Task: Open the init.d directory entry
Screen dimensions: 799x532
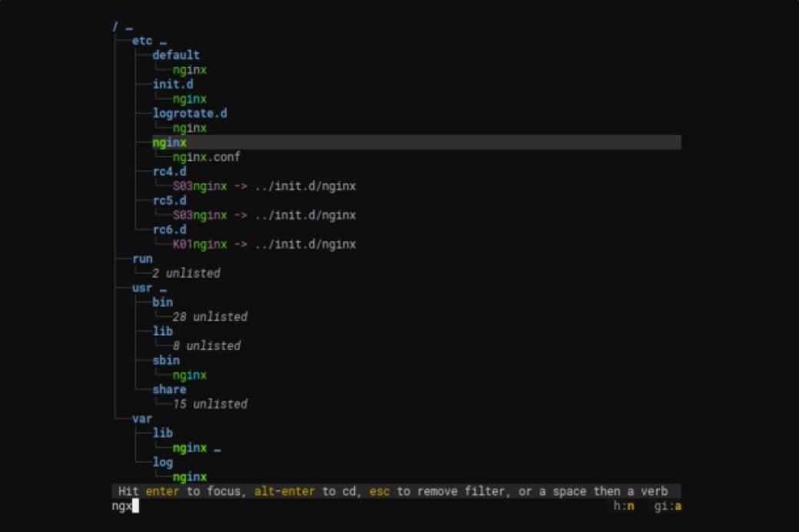Action: tap(173, 84)
